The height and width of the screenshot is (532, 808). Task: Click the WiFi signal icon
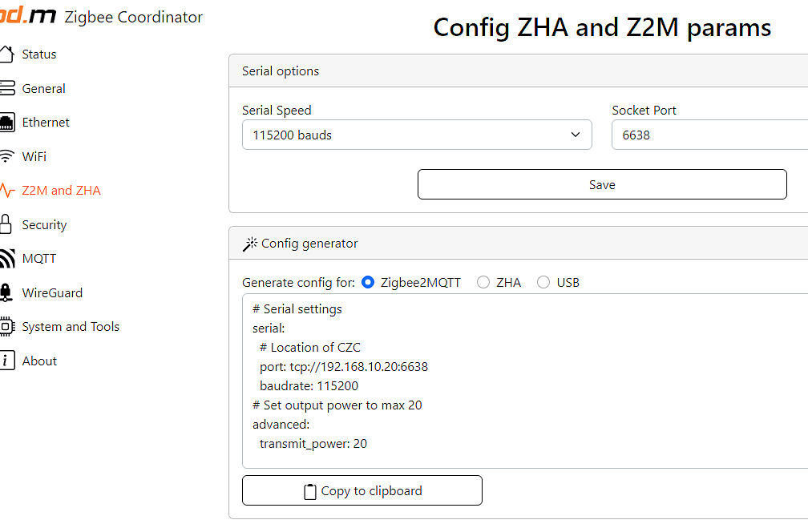pos(6,156)
